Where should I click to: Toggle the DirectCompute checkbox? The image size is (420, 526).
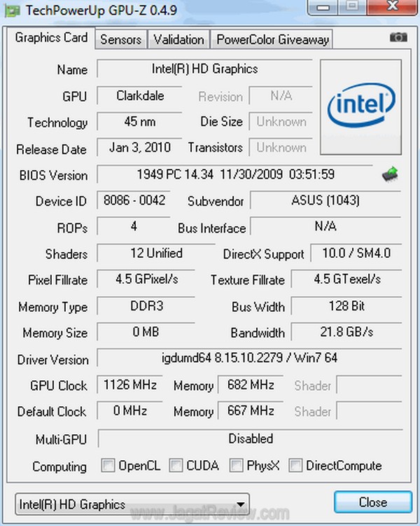[296, 466]
